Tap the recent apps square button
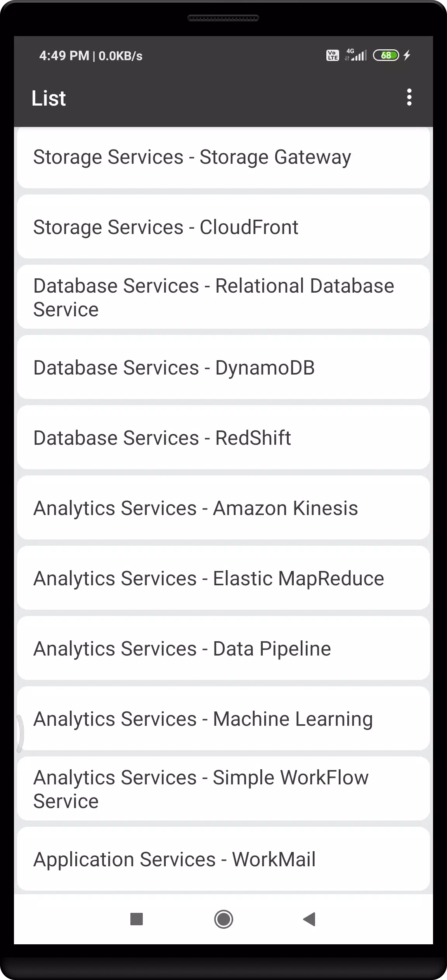 pos(137,919)
